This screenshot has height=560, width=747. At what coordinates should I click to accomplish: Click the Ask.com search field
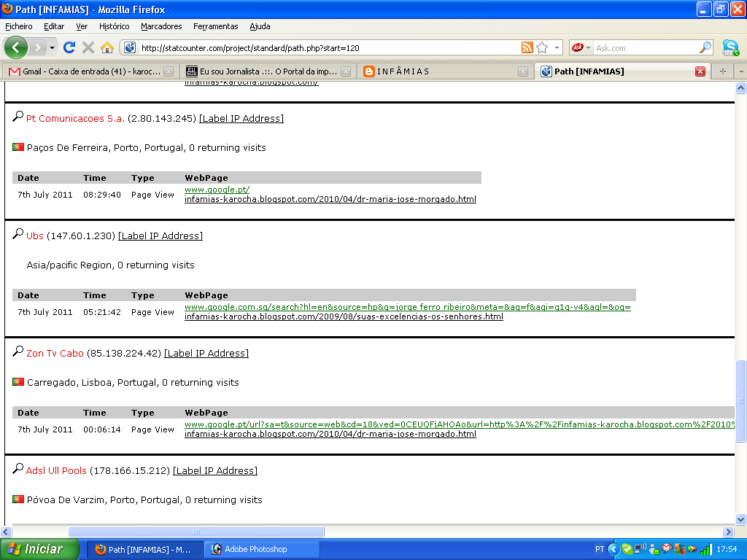(646, 48)
